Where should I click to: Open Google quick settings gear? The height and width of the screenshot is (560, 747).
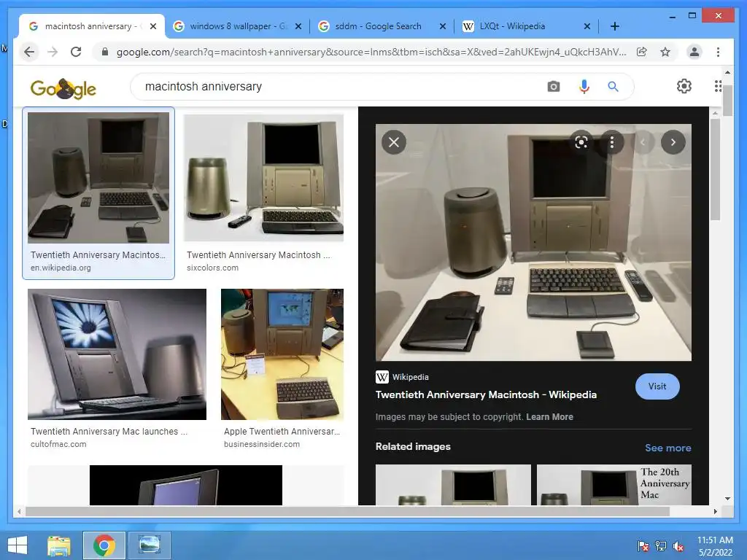click(684, 86)
